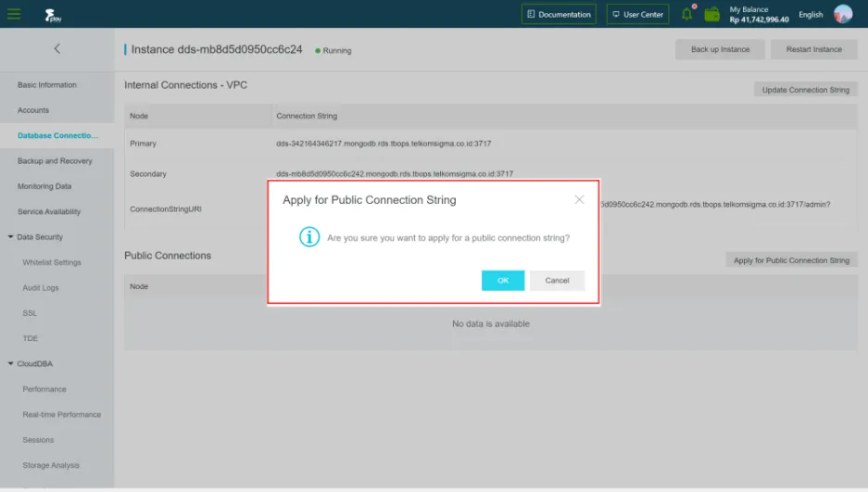Open the Documentation link
This screenshot has width=868, height=492.
click(x=559, y=14)
